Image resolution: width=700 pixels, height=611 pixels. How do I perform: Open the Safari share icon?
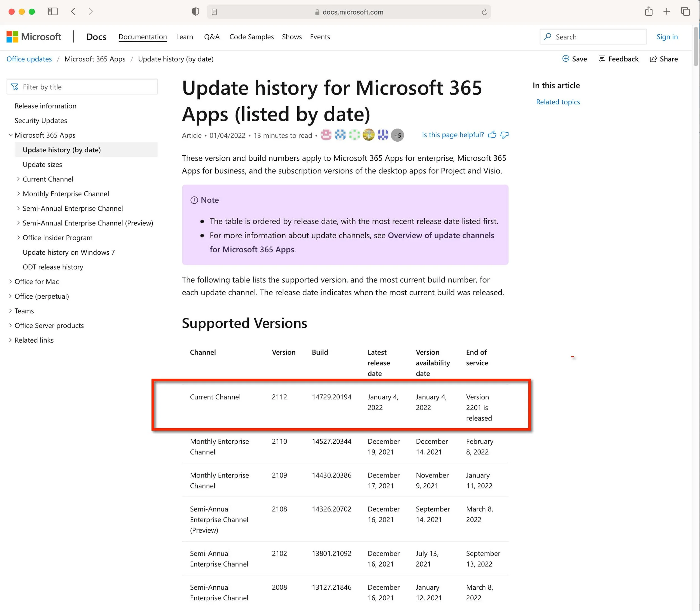pos(649,11)
